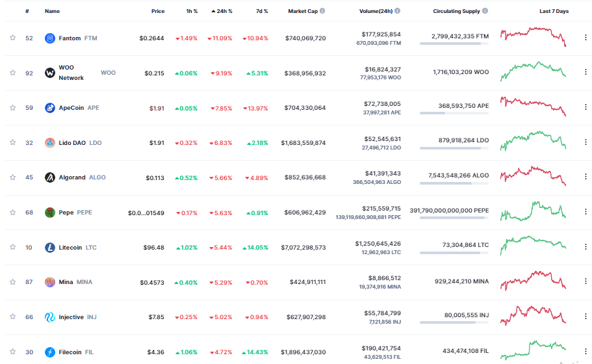Open the Algorand row options menu
Screen dimensions: 592x364
coord(586,176)
